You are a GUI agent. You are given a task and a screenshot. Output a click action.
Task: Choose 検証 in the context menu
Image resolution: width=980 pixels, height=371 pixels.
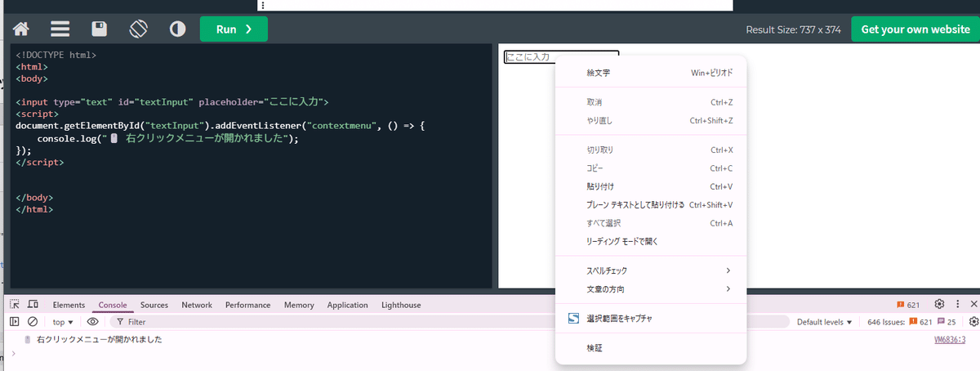[x=650, y=348]
